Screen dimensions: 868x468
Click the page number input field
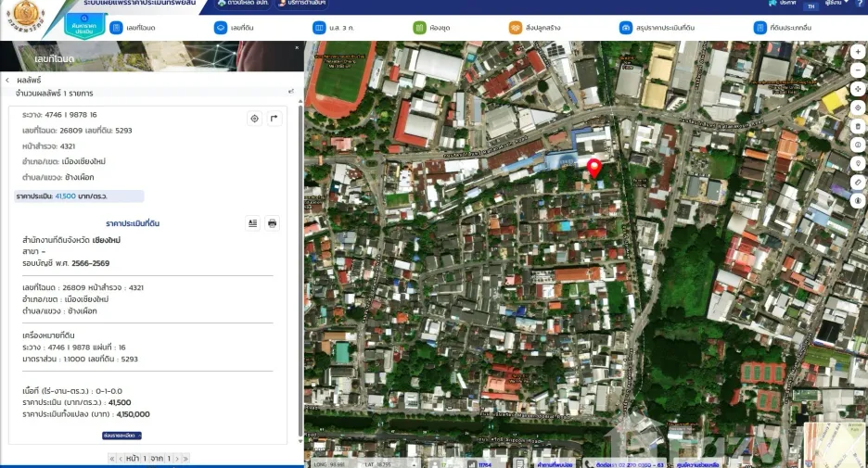(x=145, y=459)
